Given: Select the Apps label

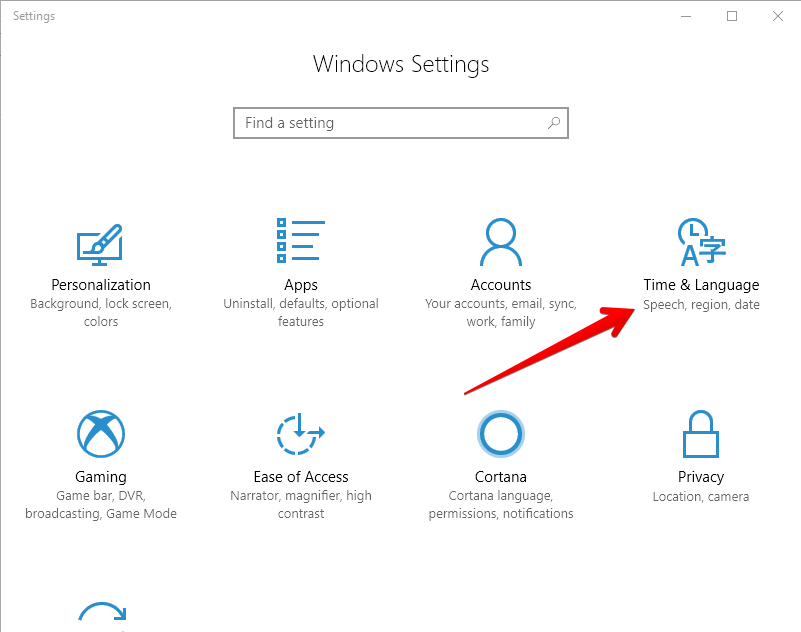Looking at the screenshot, I should [301, 285].
